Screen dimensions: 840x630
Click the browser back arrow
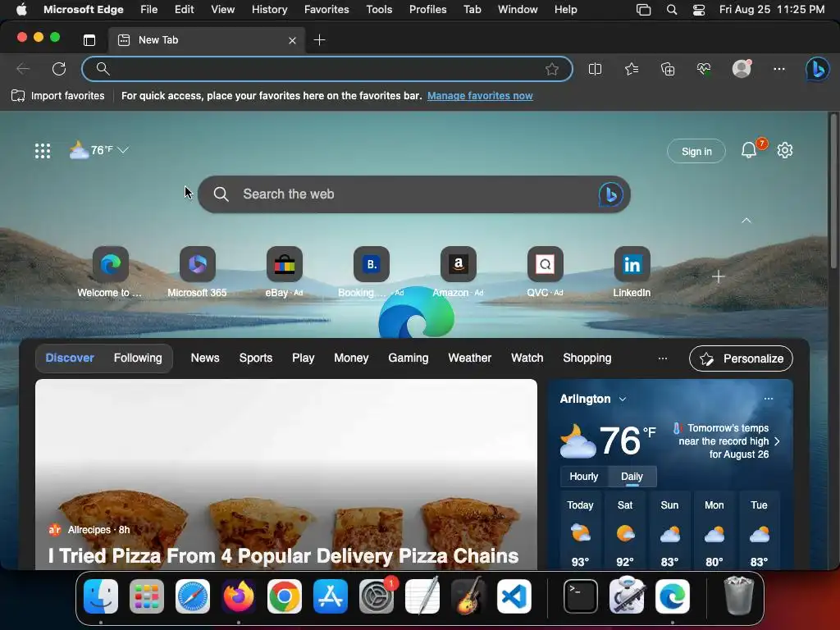click(22, 69)
